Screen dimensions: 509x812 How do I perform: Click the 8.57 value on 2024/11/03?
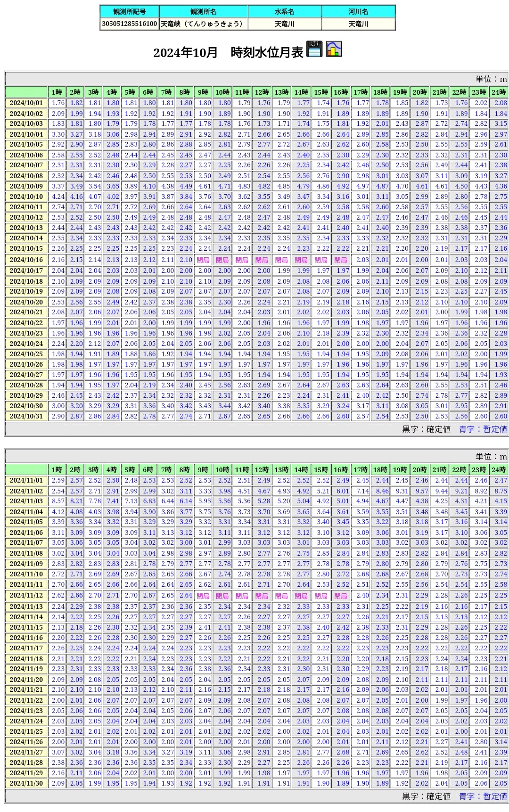pos(58,501)
